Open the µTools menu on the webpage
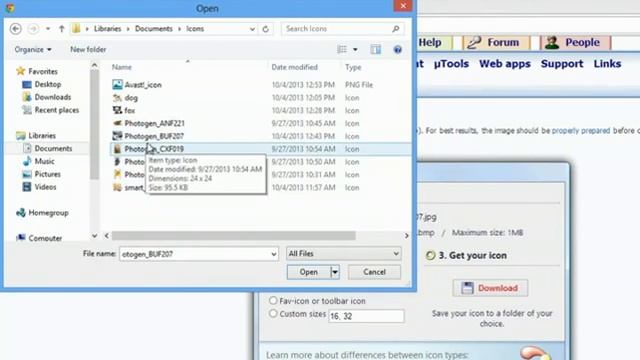The image size is (640, 360). coord(451,64)
